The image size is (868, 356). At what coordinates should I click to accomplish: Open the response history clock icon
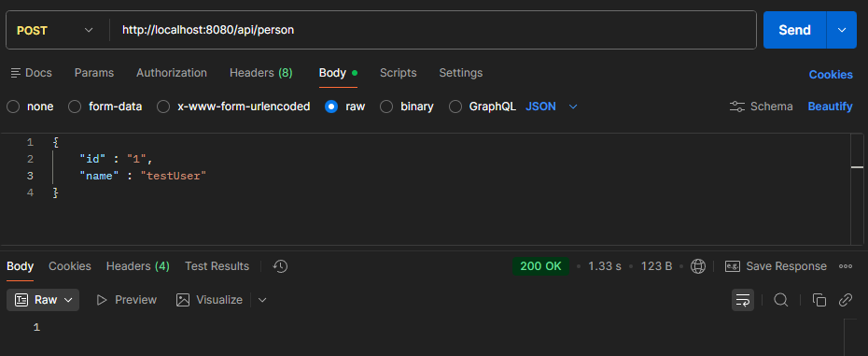tap(280, 266)
